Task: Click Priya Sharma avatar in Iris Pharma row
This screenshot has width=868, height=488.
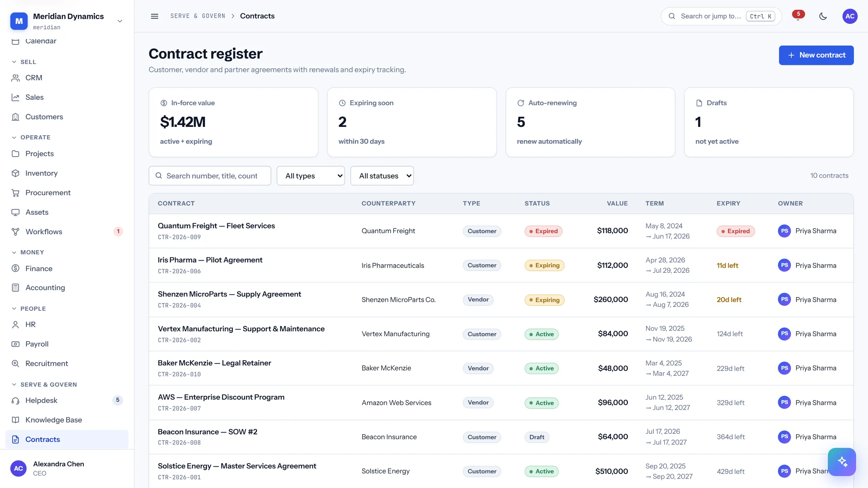Action: (x=784, y=265)
